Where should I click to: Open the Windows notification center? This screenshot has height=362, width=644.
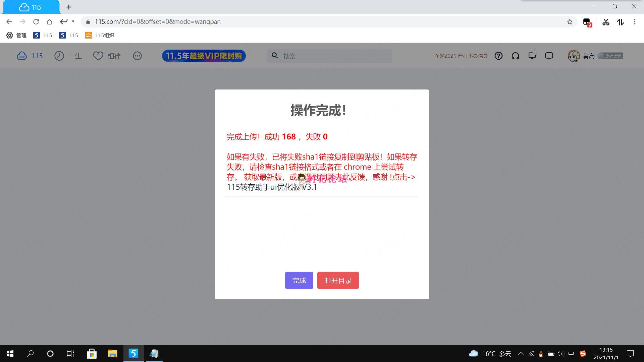click(630, 353)
